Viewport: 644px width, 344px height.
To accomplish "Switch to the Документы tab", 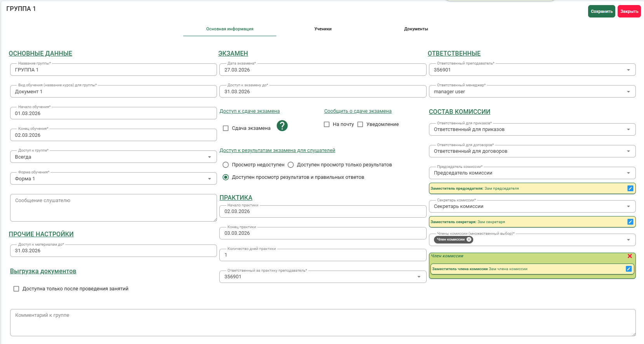I will click(416, 29).
